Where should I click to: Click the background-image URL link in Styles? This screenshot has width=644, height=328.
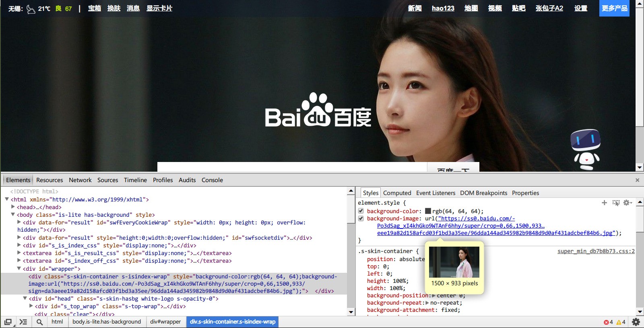tap(496, 226)
